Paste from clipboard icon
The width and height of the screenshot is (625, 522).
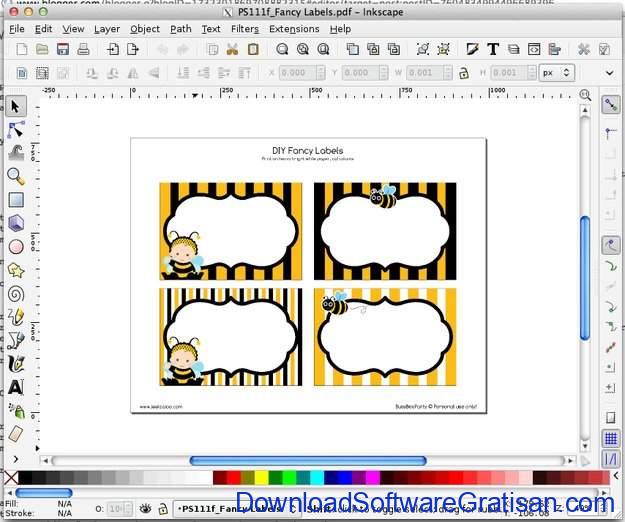[x=253, y=49]
